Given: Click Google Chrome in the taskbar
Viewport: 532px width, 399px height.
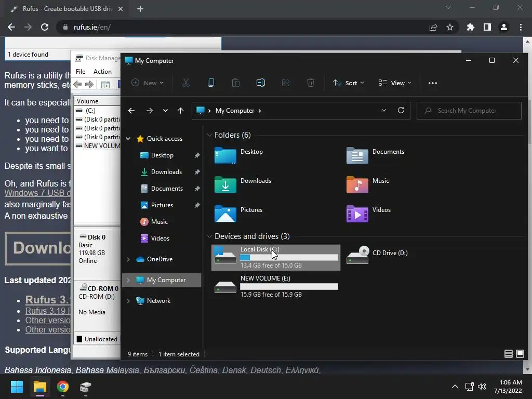Looking at the screenshot, I should click(63, 387).
